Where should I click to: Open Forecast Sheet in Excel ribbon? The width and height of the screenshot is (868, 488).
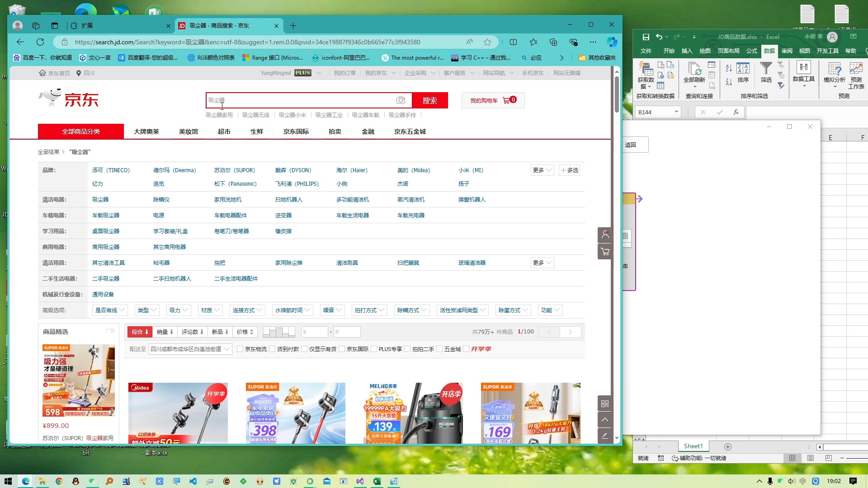coord(856,76)
